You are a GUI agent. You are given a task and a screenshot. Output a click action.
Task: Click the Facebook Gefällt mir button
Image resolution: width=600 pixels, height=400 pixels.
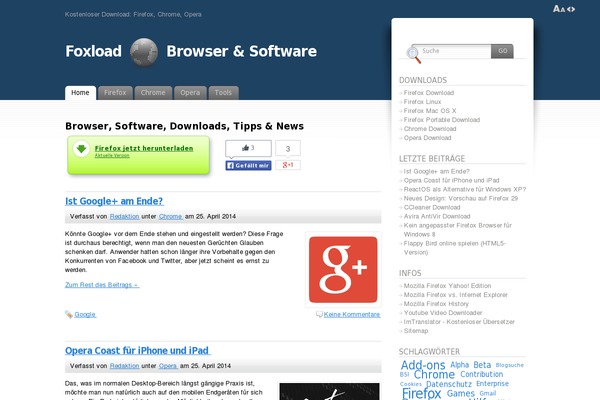[x=248, y=165]
